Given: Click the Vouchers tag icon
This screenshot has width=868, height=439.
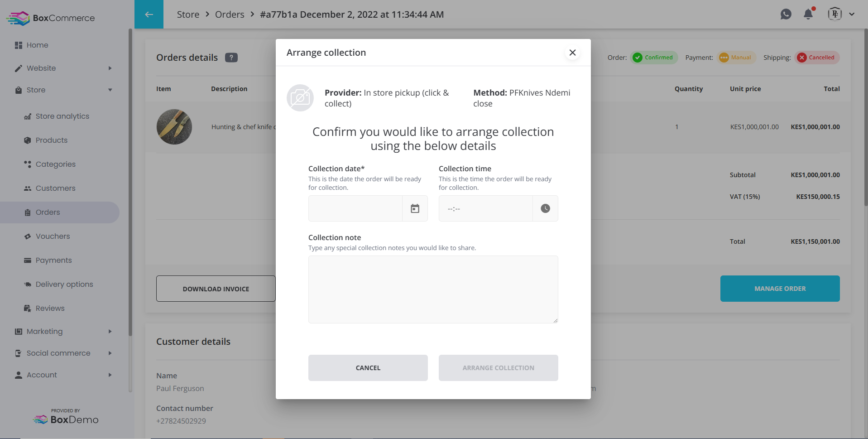Looking at the screenshot, I should [x=28, y=236].
